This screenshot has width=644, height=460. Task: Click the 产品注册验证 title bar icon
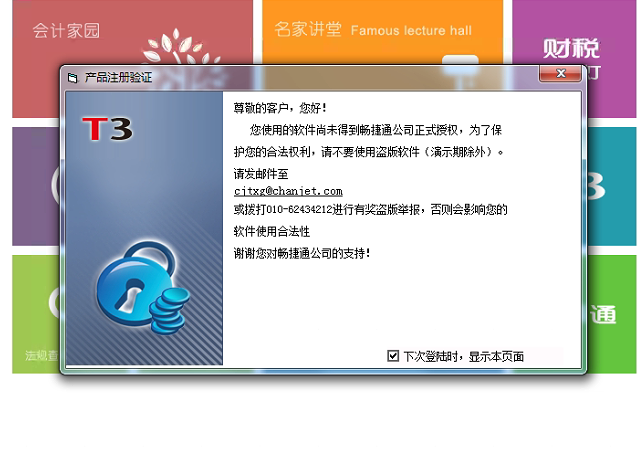[x=73, y=78]
